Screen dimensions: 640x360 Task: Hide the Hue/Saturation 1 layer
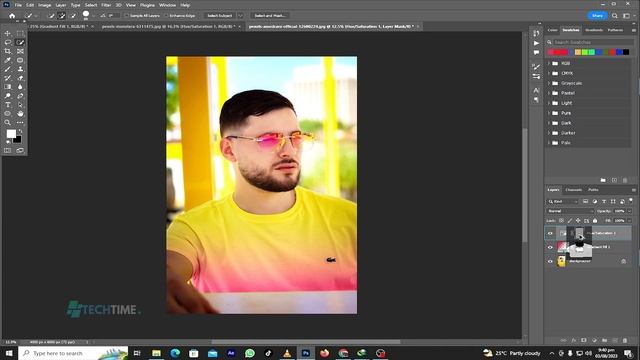[550, 233]
